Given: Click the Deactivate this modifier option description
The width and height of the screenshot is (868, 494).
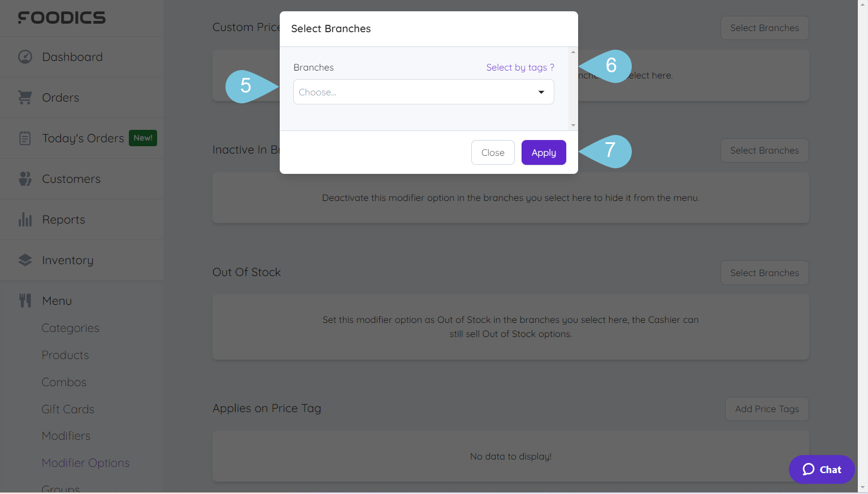Looking at the screenshot, I should pyautogui.click(x=511, y=198).
